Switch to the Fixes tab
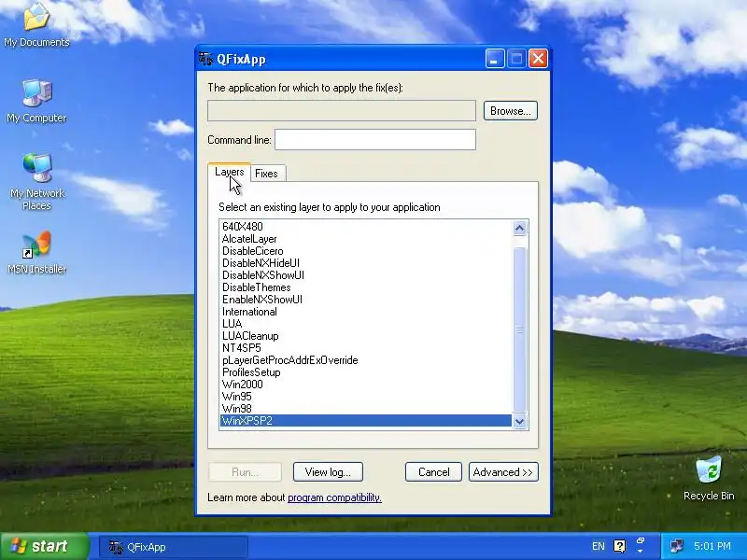Screen dimensions: 747x560 pos(266,174)
